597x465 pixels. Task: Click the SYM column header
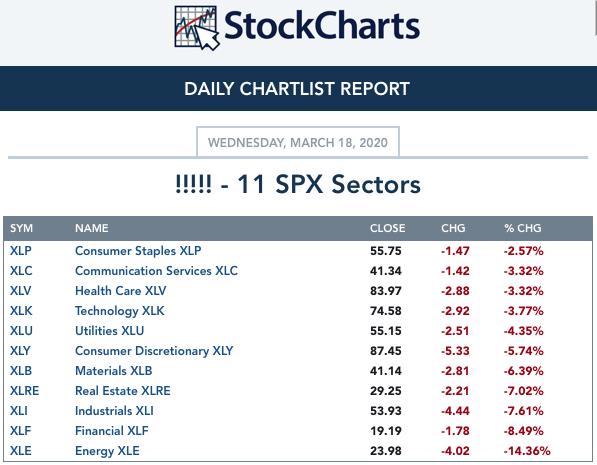pos(21,228)
